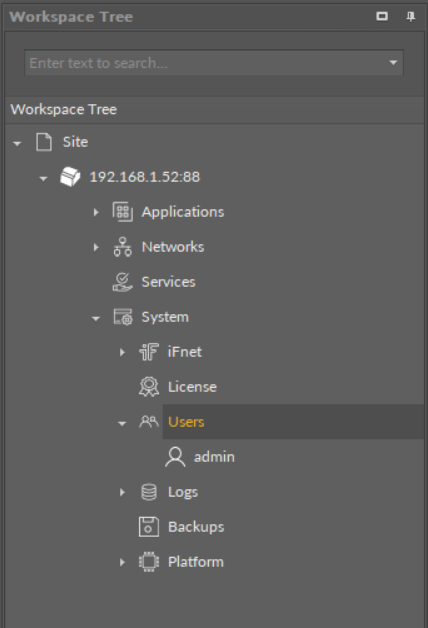Click the Platform chip icon
Screen dimensions: 428x628
tap(149, 562)
